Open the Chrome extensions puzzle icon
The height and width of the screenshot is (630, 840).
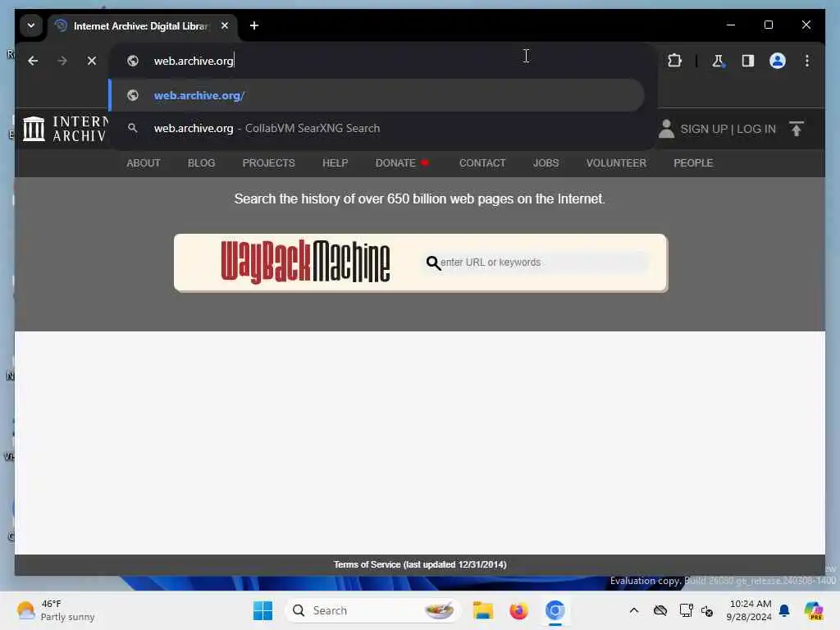tap(674, 61)
